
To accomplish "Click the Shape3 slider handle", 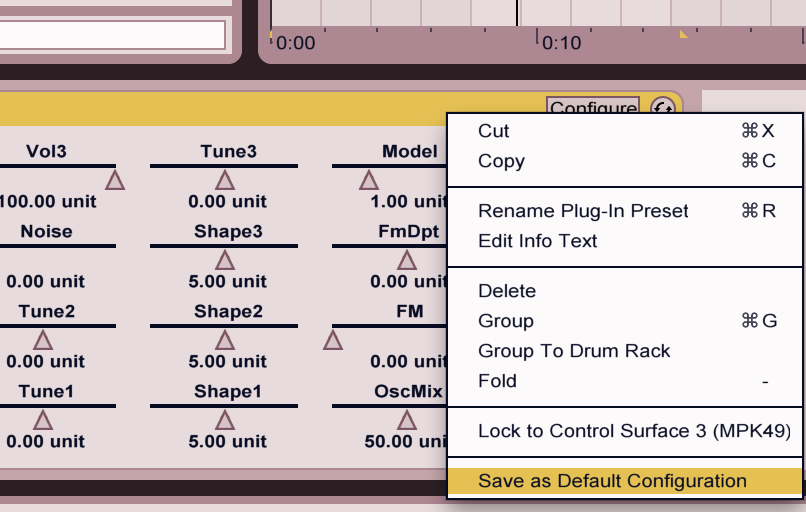I will [x=225, y=260].
